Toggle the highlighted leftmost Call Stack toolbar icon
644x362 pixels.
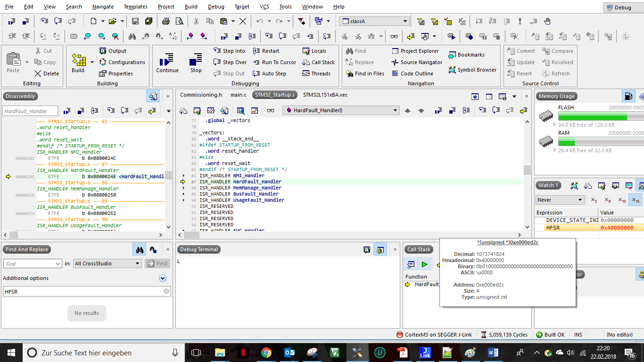[411, 264]
